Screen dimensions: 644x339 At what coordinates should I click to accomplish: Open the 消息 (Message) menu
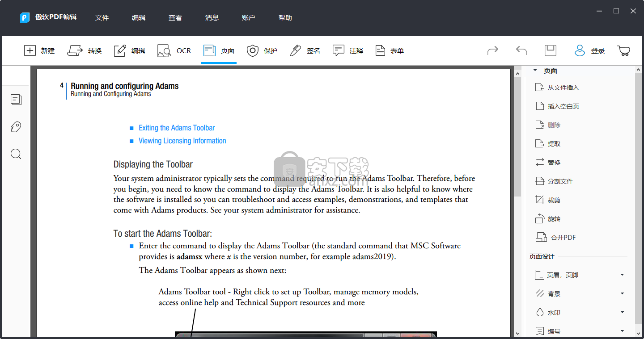212,18
